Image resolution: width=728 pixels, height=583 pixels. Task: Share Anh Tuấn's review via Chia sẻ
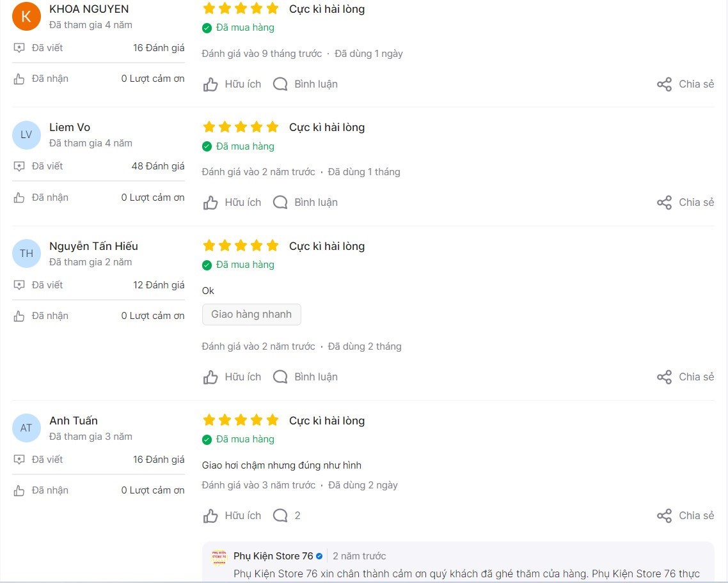(685, 516)
